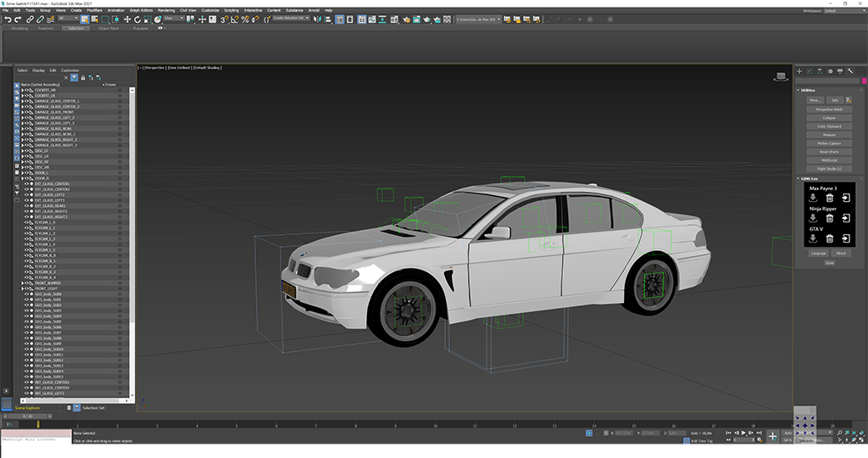Click the Perspective Match utility button
Image resolution: width=868 pixels, height=458 pixels.
829,109
